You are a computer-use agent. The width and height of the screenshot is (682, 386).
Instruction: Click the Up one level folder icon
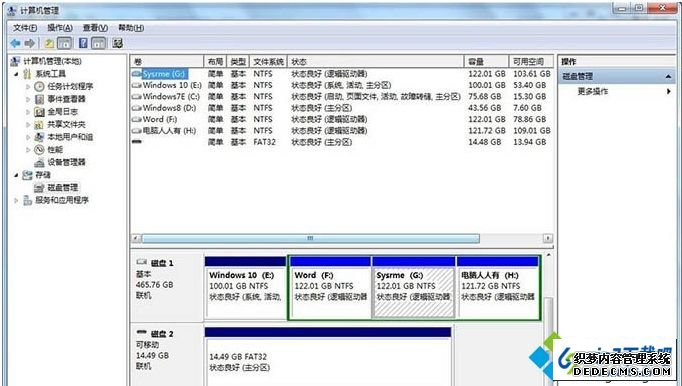click(x=49, y=43)
